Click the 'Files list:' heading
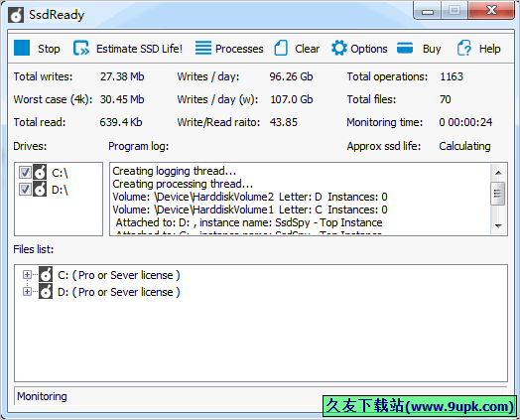The width and height of the screenshot is (520, 420). tap(34, 249)
